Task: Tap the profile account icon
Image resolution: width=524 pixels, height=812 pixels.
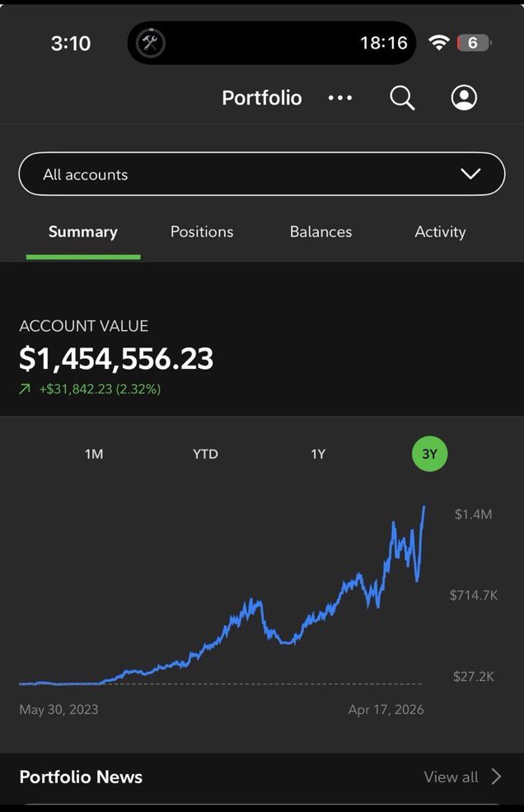Action: 464,98
